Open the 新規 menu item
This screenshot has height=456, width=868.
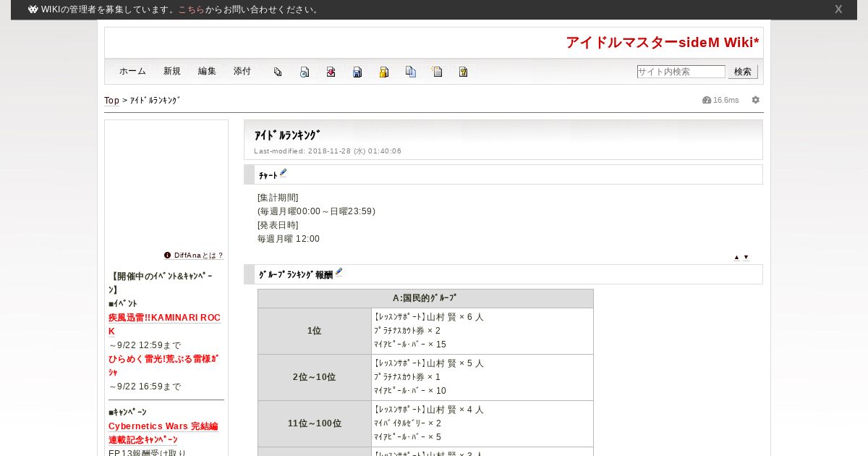172,72
